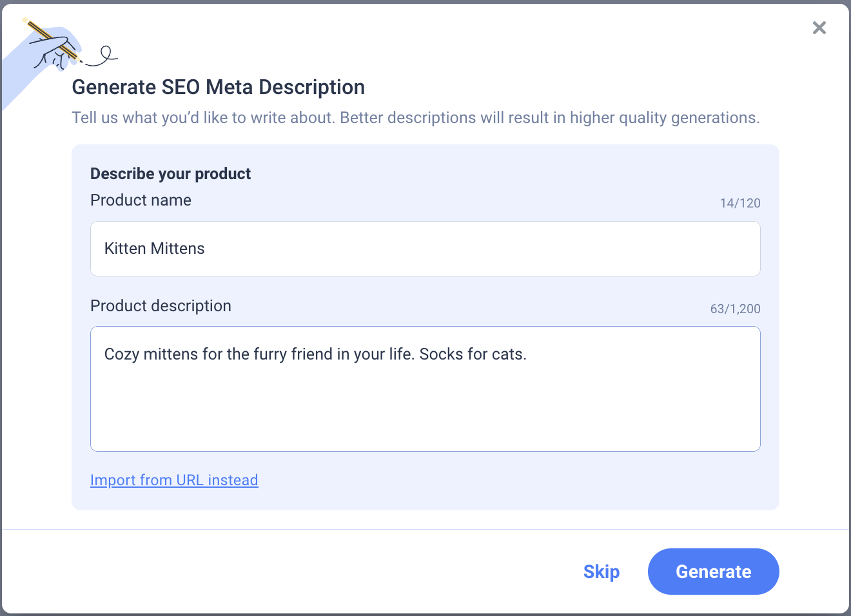This screenshot has width=851, height=616.
Task: Click the 'Describe your product' section heading
Action: [170, 174]
